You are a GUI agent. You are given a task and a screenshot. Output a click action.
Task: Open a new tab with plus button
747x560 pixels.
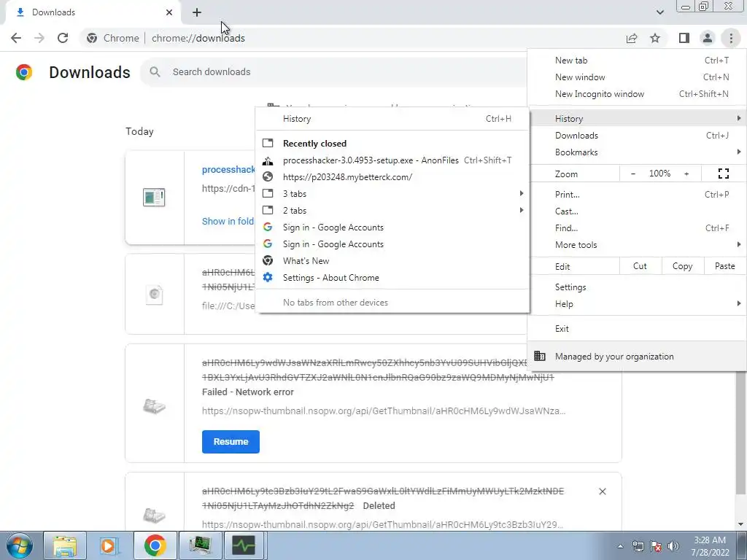197,12
